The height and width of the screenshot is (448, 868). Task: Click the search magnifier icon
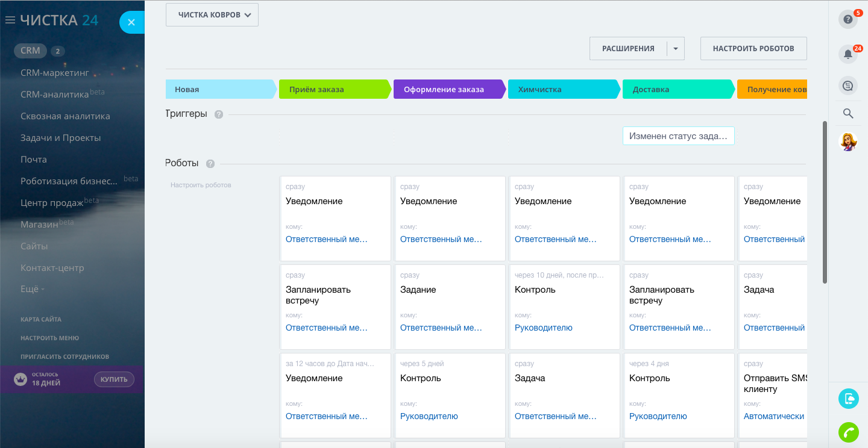point(848,113)
